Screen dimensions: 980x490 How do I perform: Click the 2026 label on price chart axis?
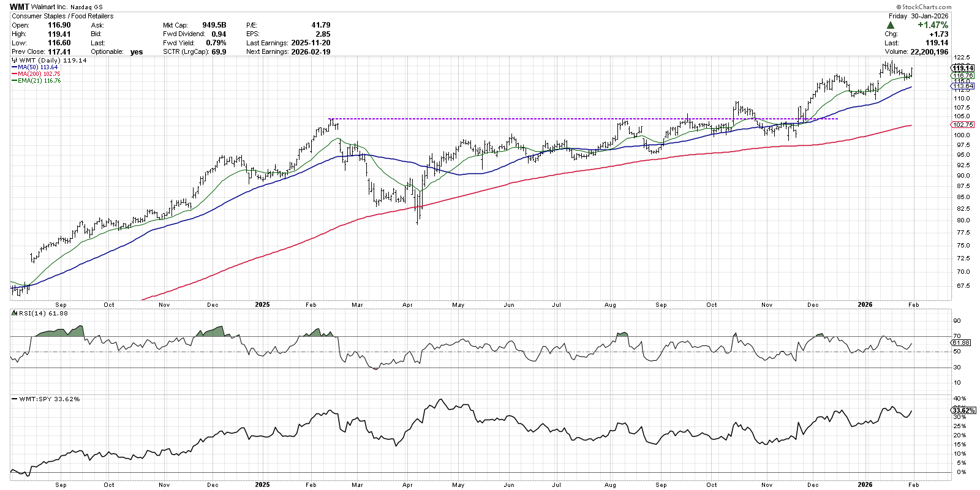click(865, 304)
